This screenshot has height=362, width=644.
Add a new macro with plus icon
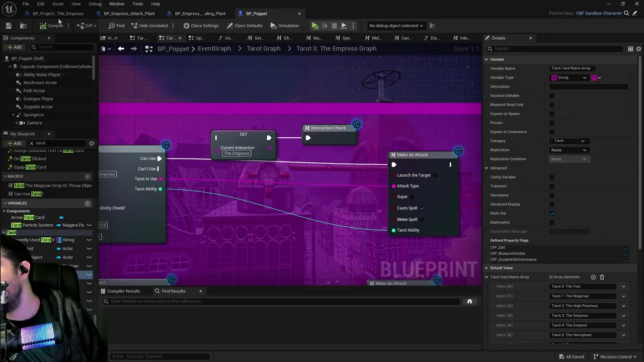coord(88,176)
